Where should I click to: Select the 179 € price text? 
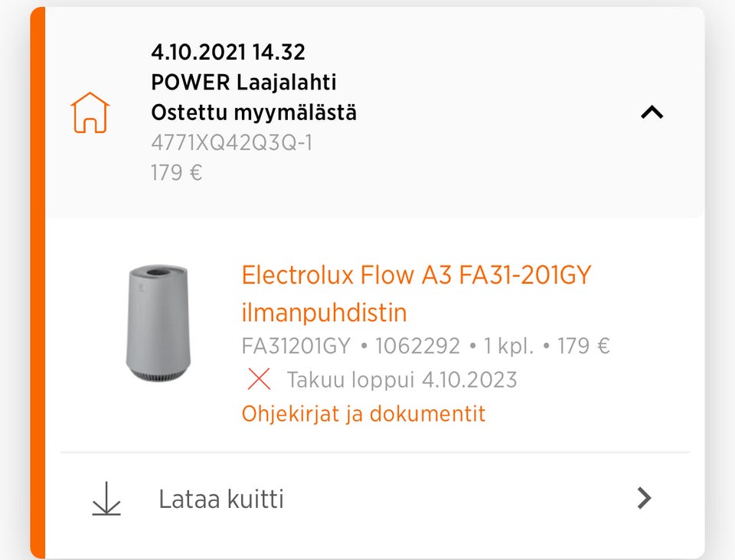[x=175, y=171]
